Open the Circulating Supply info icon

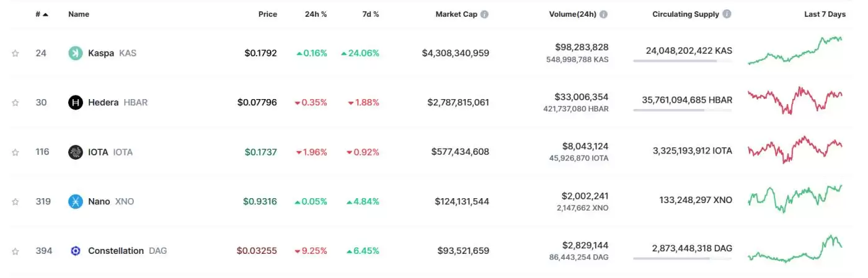(x=727, y=14)
